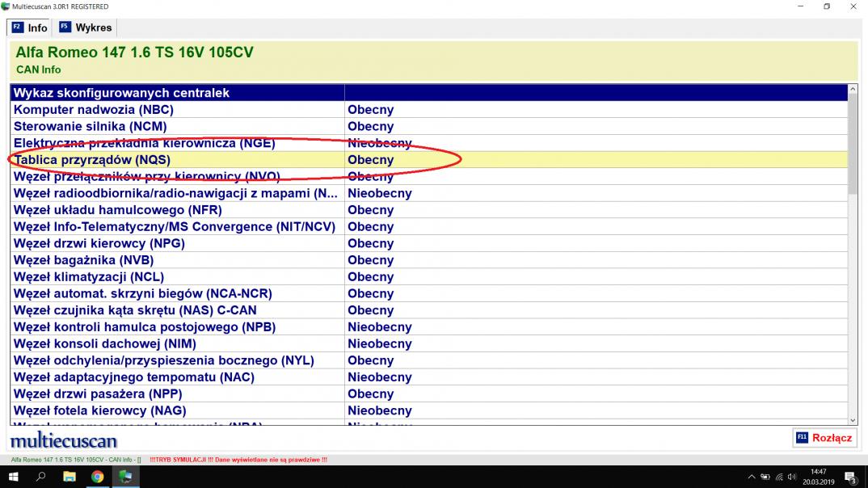Open Windows taskbar search

click(x=41, y=477)
